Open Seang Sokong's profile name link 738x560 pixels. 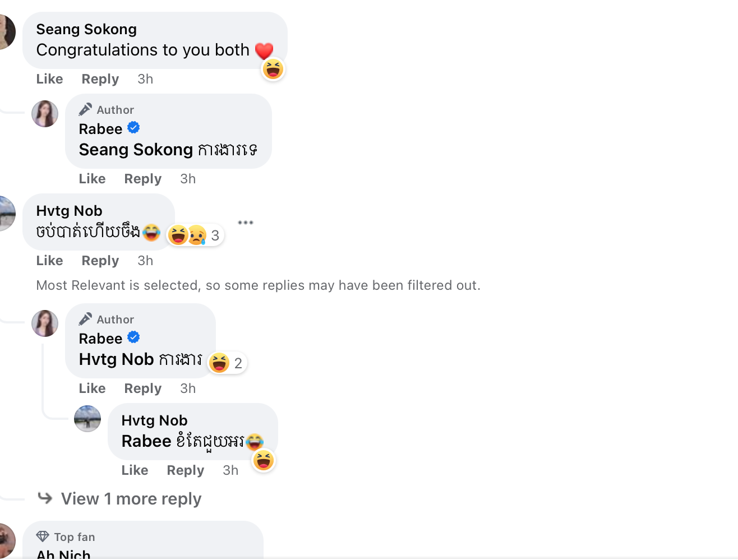tap(86, 29)
